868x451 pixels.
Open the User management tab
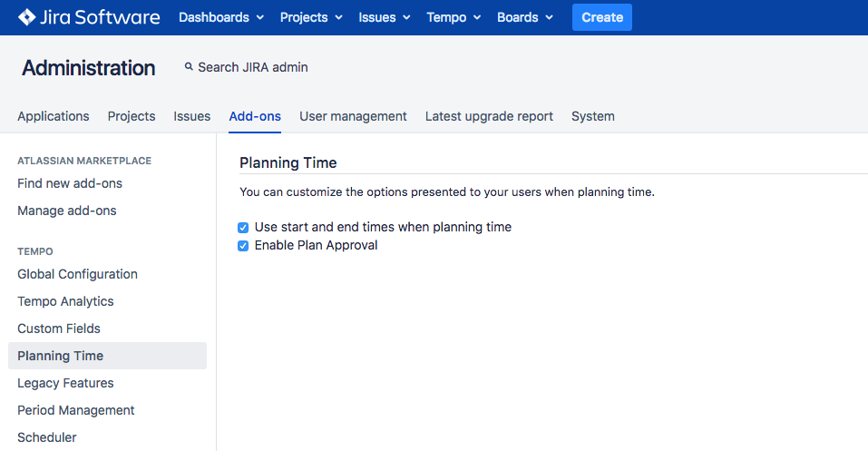[x=353, y=116]
